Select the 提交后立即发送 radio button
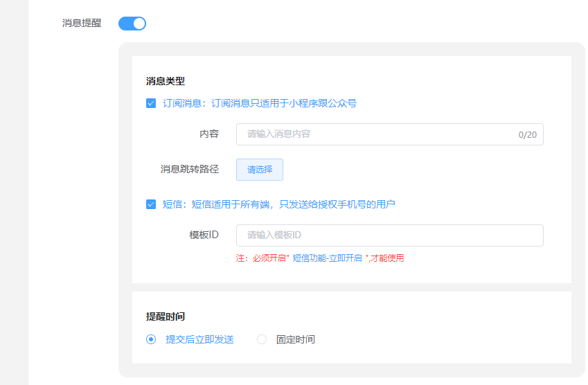The width and height of the screenshot is (588, 385). [151, 339]
